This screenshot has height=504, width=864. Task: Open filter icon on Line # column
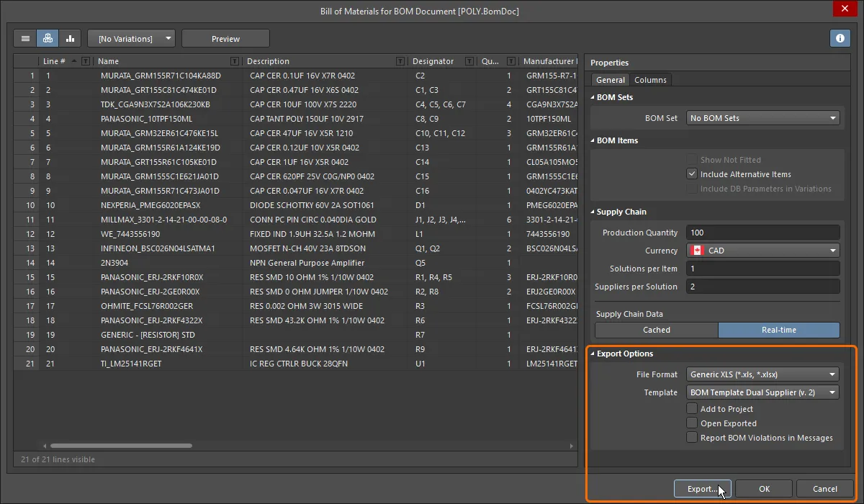click(x=86, y=61)
